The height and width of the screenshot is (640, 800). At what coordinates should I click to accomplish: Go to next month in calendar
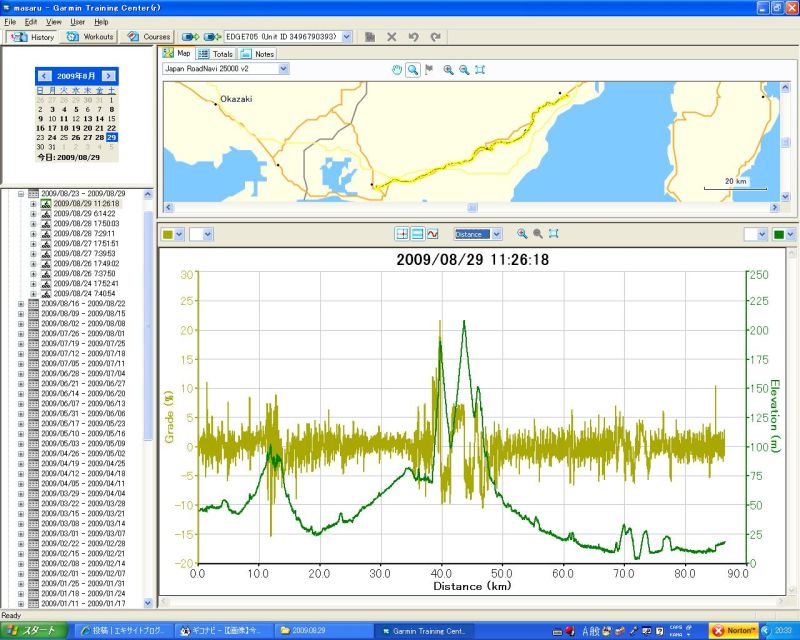point(108,76)
